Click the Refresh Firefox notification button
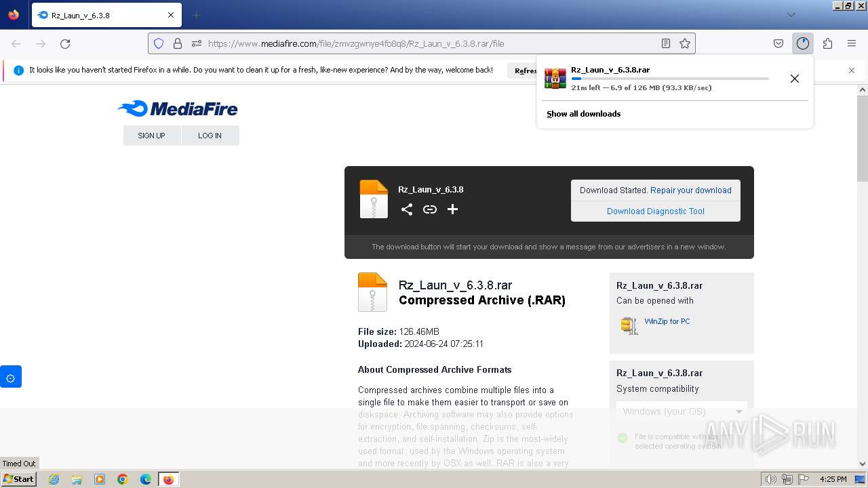The image size is (868, 488). [x=523, y=70]
